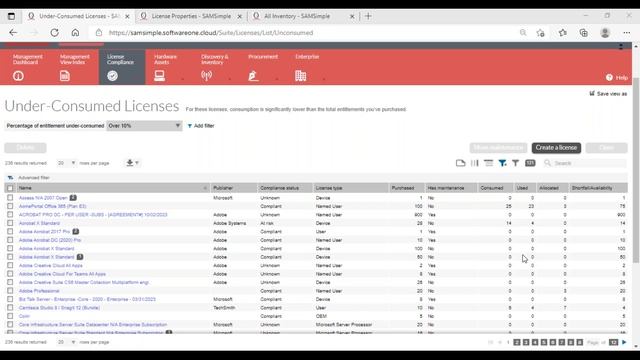Click the 123 count badge icon
Screen dimensions: 640x360
pyautogui.click(x=530, y=163)
